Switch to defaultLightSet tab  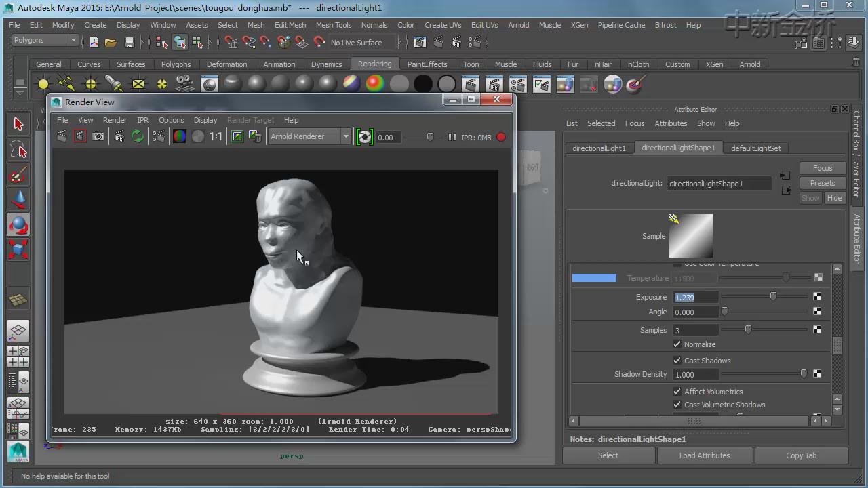click(755, 148)
